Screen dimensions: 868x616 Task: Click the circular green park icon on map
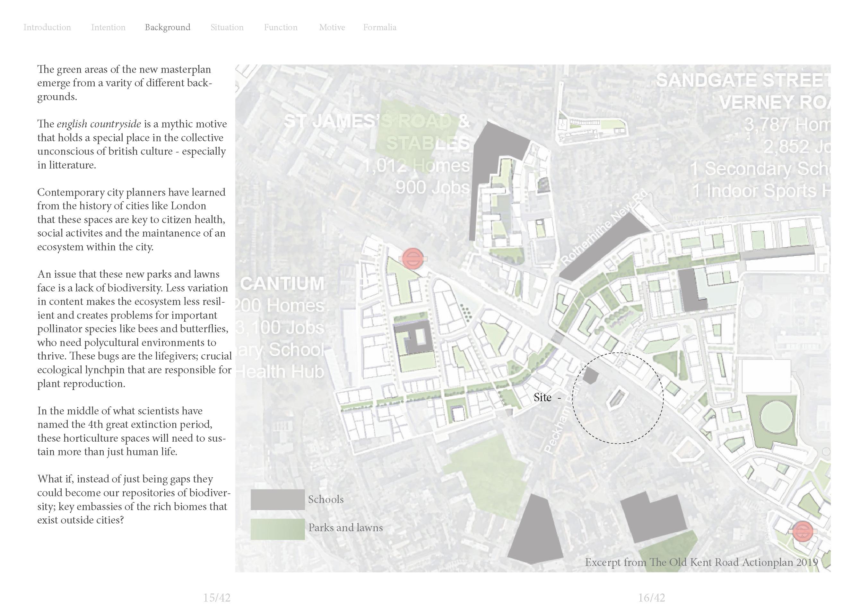(x=776, y=417)
